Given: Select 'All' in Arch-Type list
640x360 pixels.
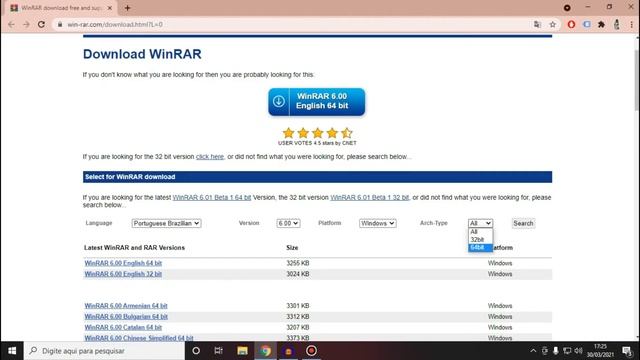Looking at the screenshot, I should click(x=480, y=232).
